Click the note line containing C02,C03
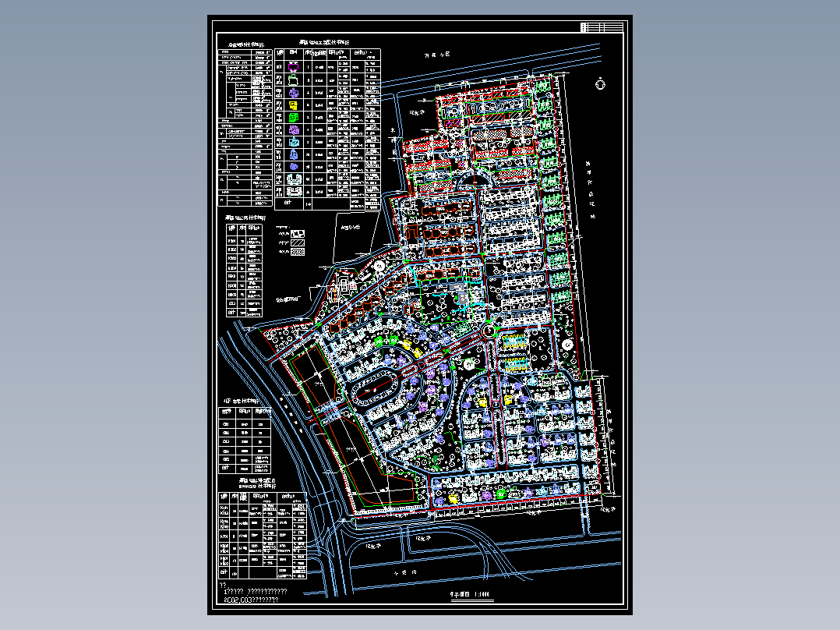Image resolution: width=840 pixels, height=630 pixels. pos(251,600)
